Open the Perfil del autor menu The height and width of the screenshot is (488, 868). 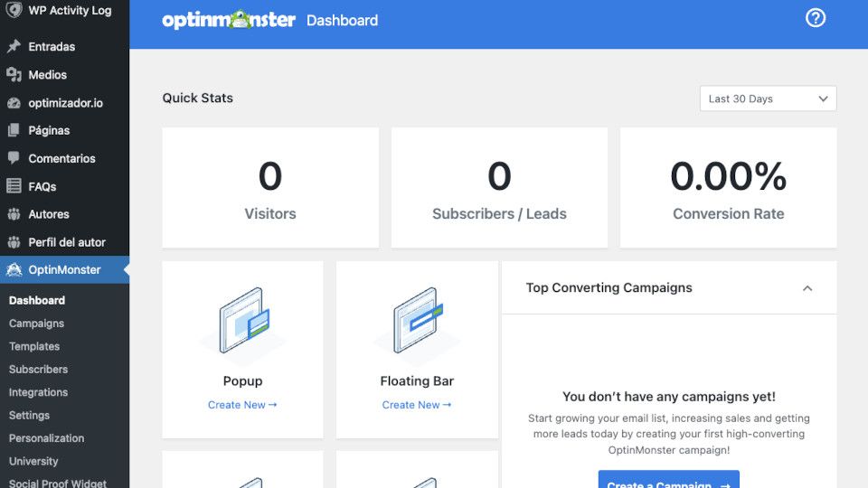click(65, 242)
